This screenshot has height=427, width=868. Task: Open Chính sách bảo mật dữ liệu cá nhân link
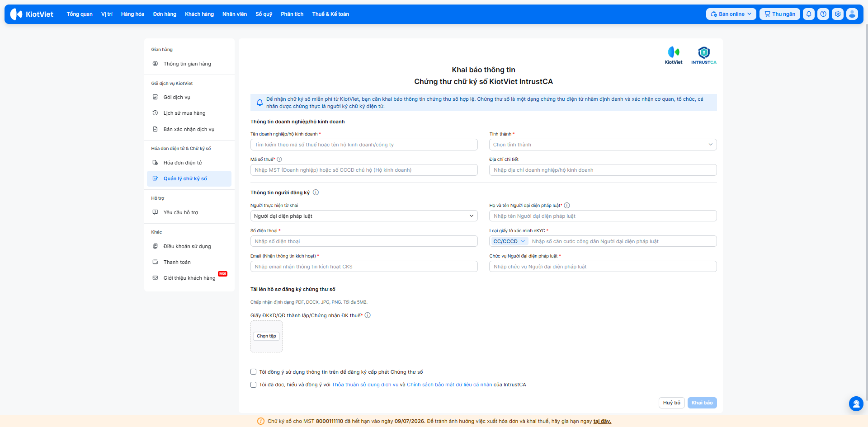[x=449, y=385]
